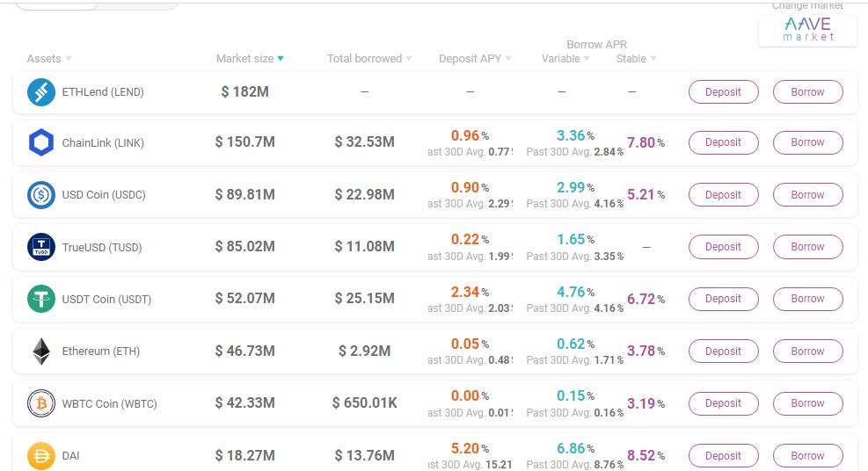Click Borrow for TrueUSD (TUSD)
The width and height of the screenshot is (868, 471).
pyautogui.click(x=807, y=247)
